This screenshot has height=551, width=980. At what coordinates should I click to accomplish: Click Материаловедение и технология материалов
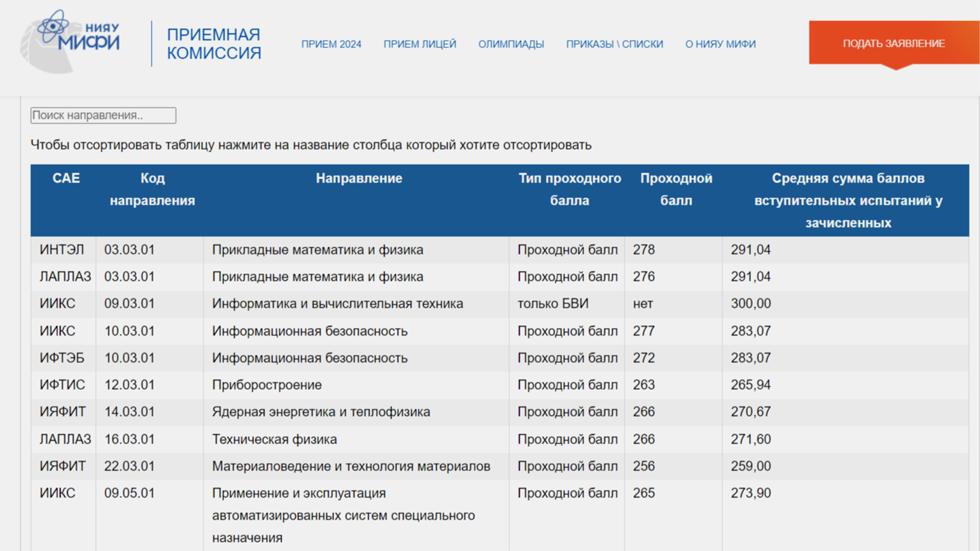[x=351, y=466]
